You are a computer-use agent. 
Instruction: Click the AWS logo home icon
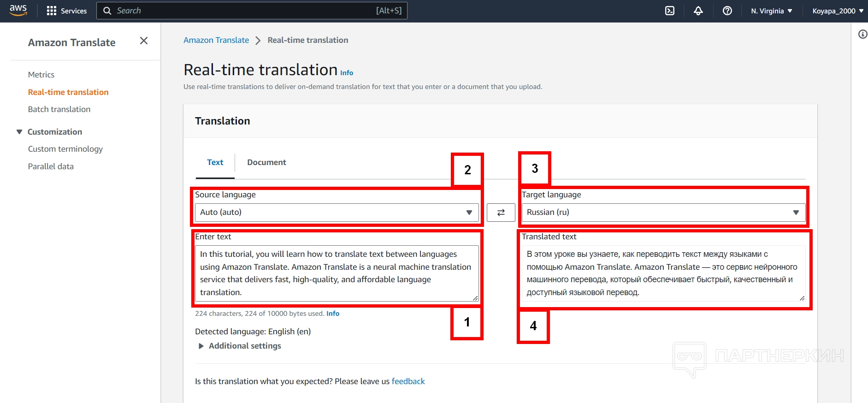pyautogui.click(x=18, y=10)
